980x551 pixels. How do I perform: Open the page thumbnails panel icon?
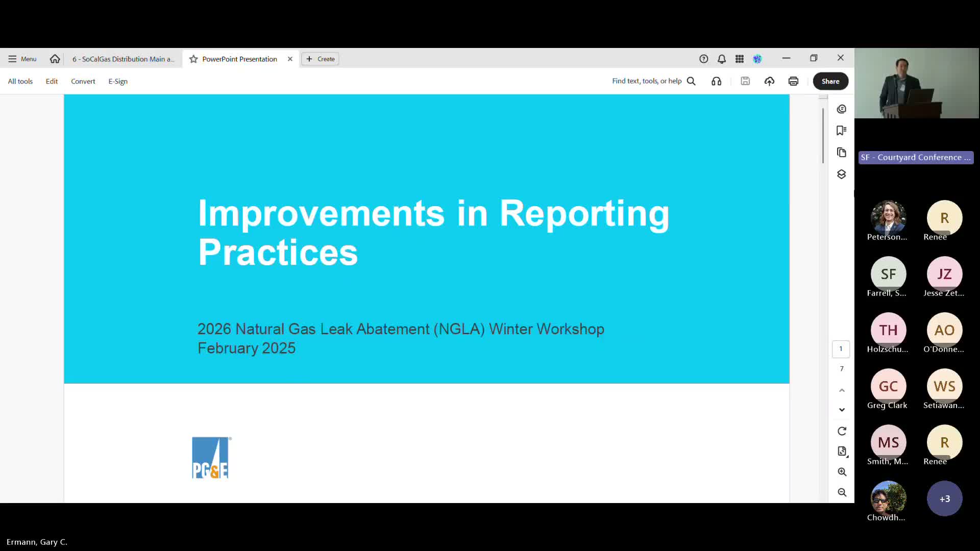(842, 153)
